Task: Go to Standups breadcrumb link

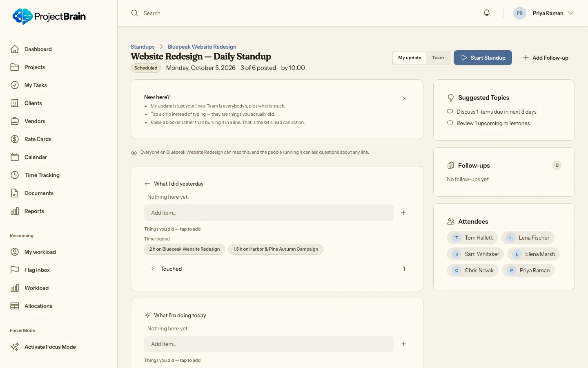Action: tap(143, 47)
